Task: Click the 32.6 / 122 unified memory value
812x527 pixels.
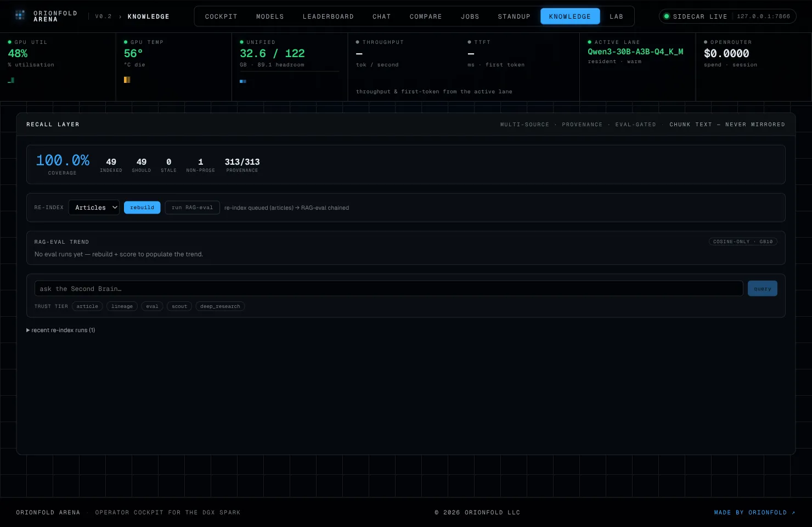Action: (272, 53)
